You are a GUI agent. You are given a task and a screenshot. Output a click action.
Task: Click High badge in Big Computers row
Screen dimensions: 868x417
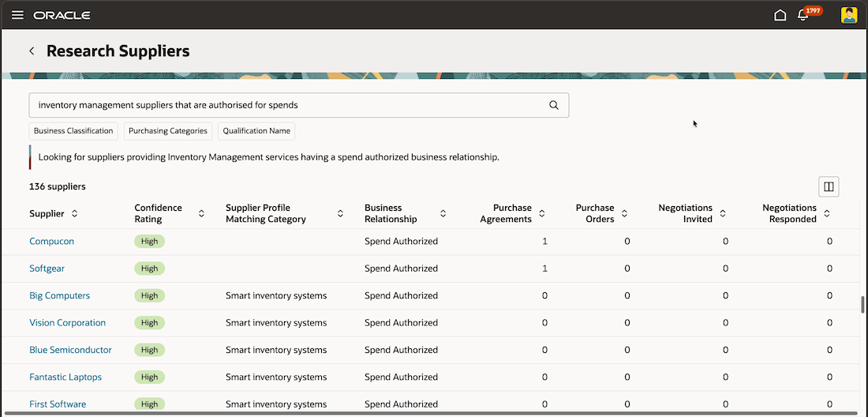pos(149,295)
